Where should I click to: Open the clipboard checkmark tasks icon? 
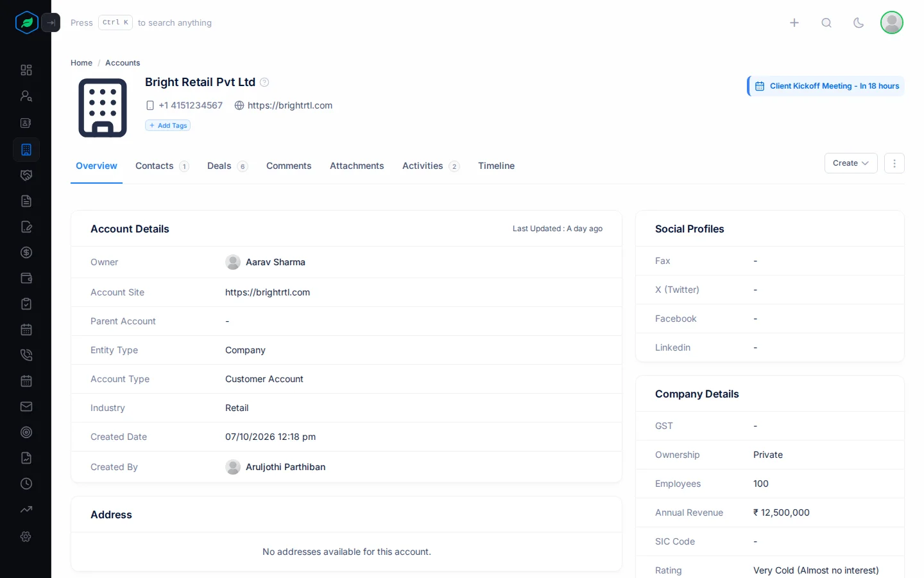(x=26, y=304)
